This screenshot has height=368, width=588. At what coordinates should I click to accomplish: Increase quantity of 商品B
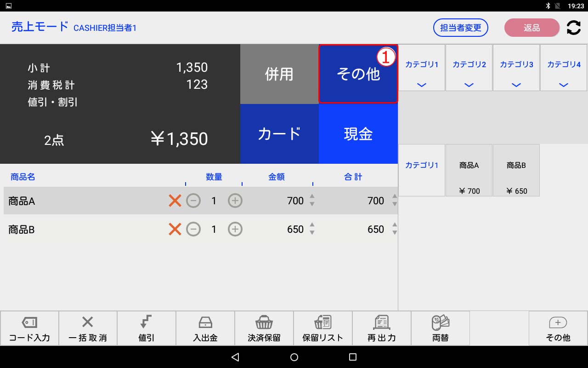(235, 229)
